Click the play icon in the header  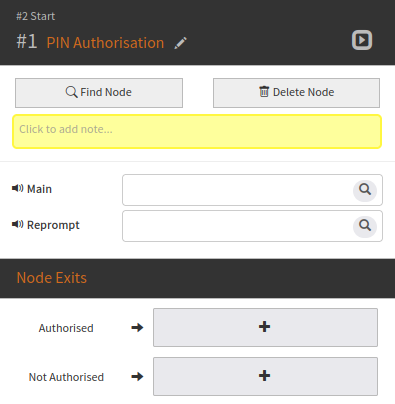[362, 40]
